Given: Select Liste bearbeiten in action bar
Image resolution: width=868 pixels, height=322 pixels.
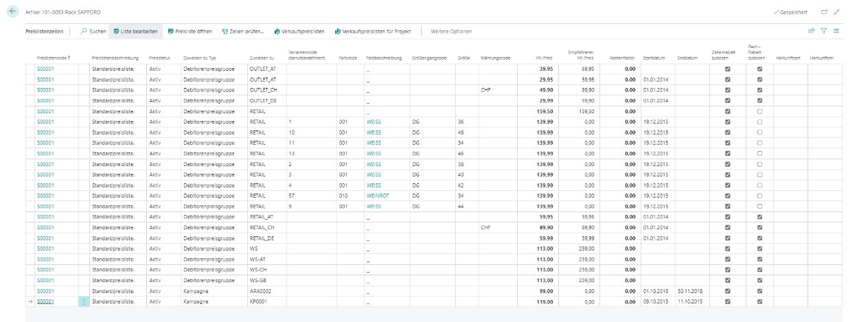Looking at the screenshot, I should click(135, 32).
